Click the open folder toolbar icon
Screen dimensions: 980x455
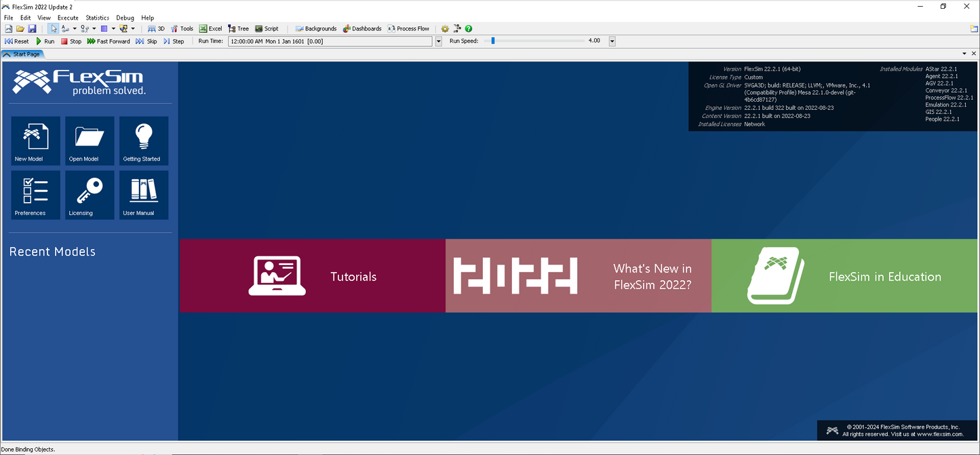point(20,28)
